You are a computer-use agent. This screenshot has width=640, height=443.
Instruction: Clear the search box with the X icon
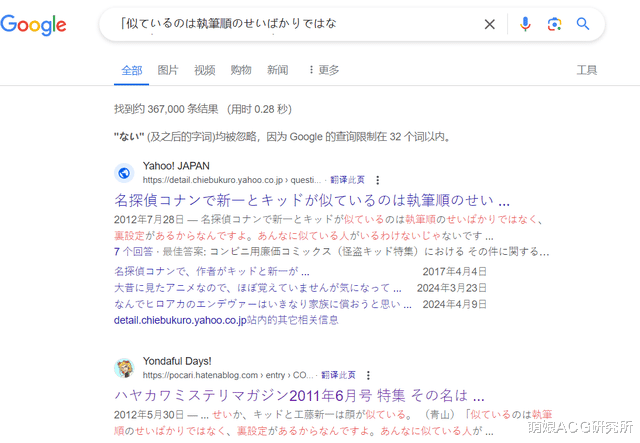pyautogui.click(x=489, y=24)
